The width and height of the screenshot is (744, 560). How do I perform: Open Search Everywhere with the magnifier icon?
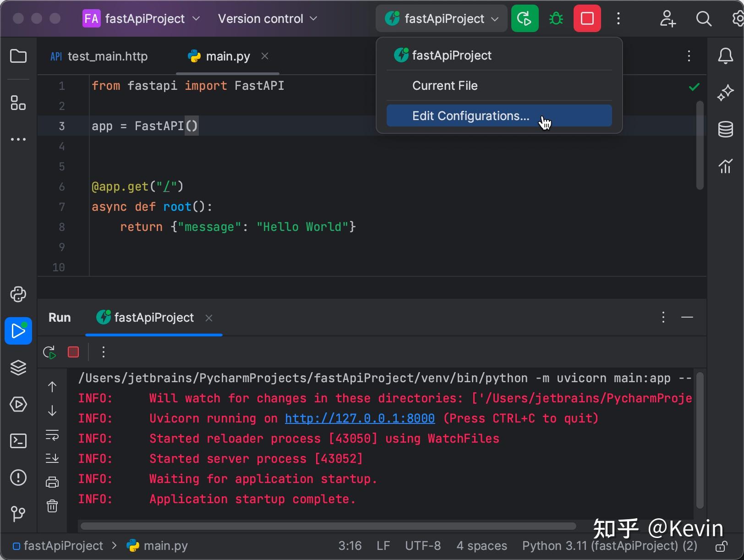pyautogui.click(x=704, y=19)
